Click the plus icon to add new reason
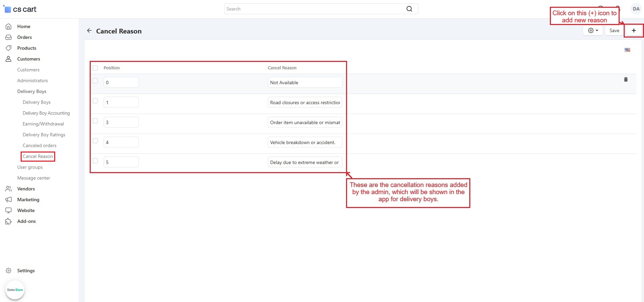The image size is (644, 302). click(634, 30)
